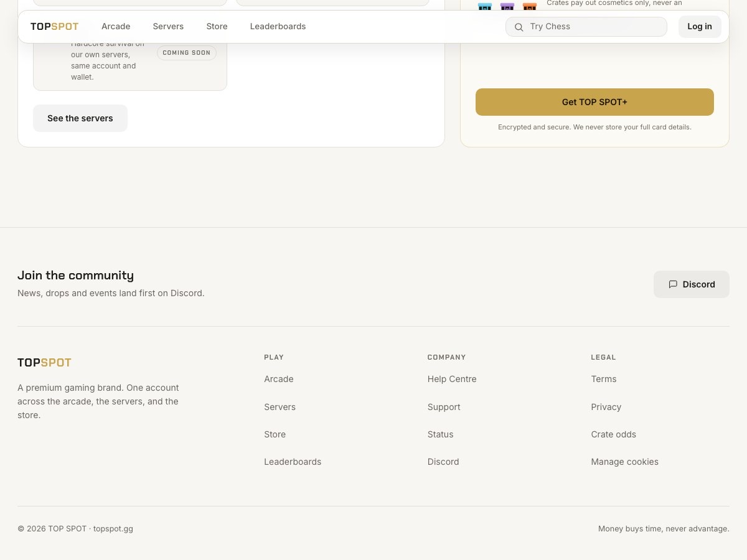This screenshot has width=747, height=560.
Task: Click Encrypted and secure notice text
Action: coord(594,127)
